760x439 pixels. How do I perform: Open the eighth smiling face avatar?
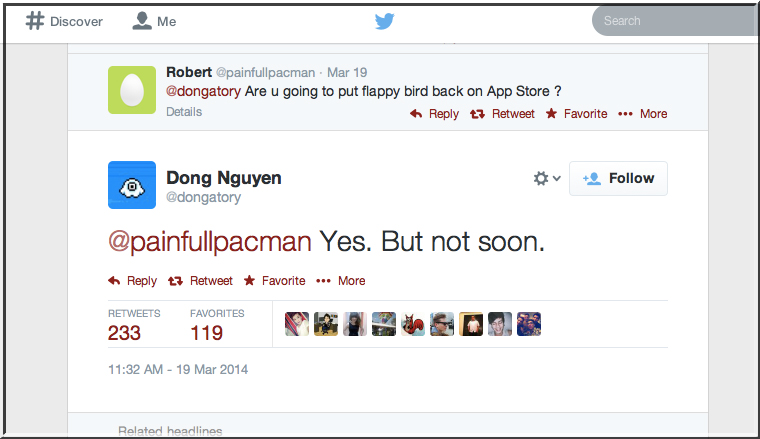[500, 324]
